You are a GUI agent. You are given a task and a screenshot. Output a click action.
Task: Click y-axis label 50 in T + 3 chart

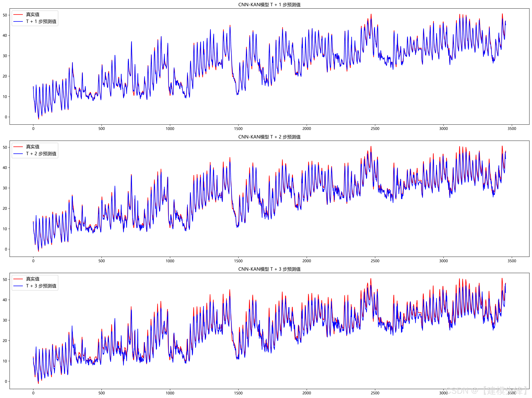(5, 279)
